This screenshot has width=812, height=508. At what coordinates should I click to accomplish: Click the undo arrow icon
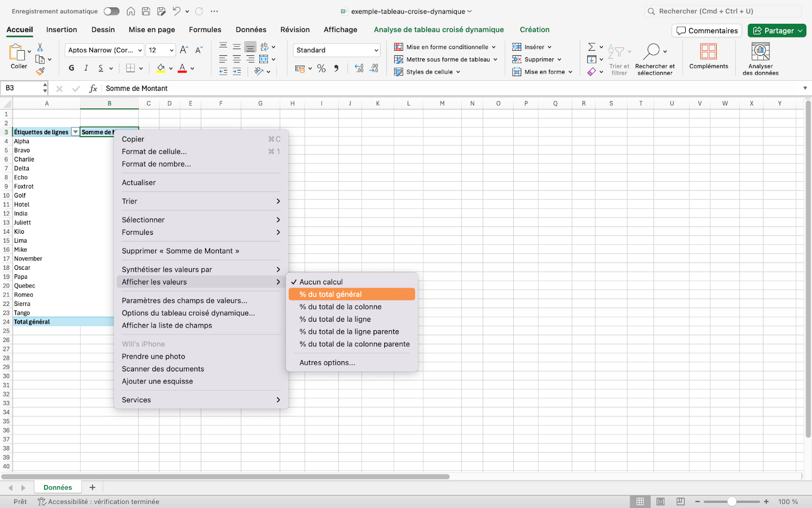tap(176, 11)
